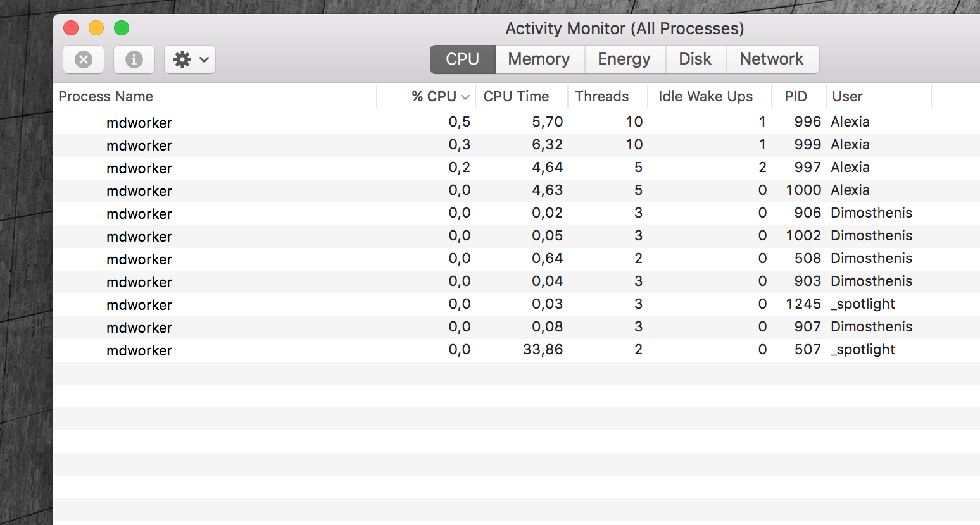Screen dimensions: 980x525
Task: Select mdworker row with PID 1000
Action: coord(517,191)
